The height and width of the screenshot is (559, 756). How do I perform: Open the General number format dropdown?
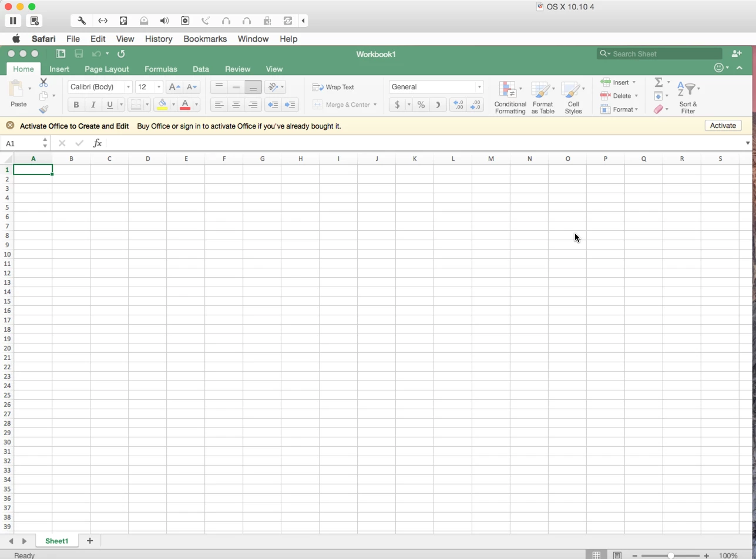click(x=479, y=87)
